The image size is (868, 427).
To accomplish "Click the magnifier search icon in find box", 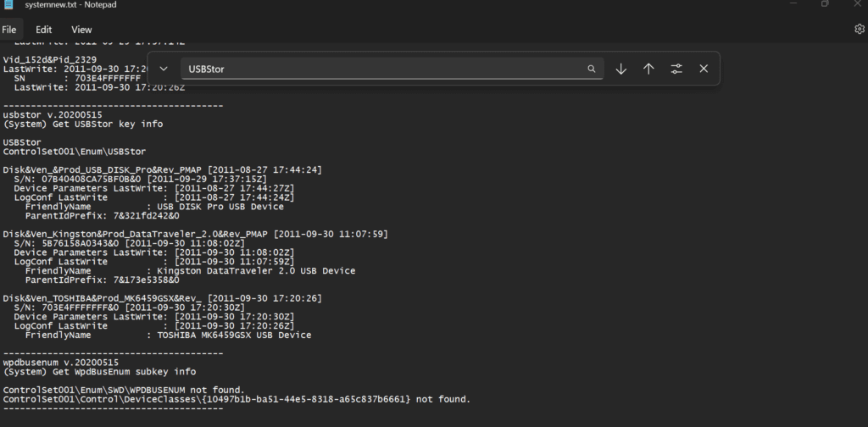I will (592, 69).
